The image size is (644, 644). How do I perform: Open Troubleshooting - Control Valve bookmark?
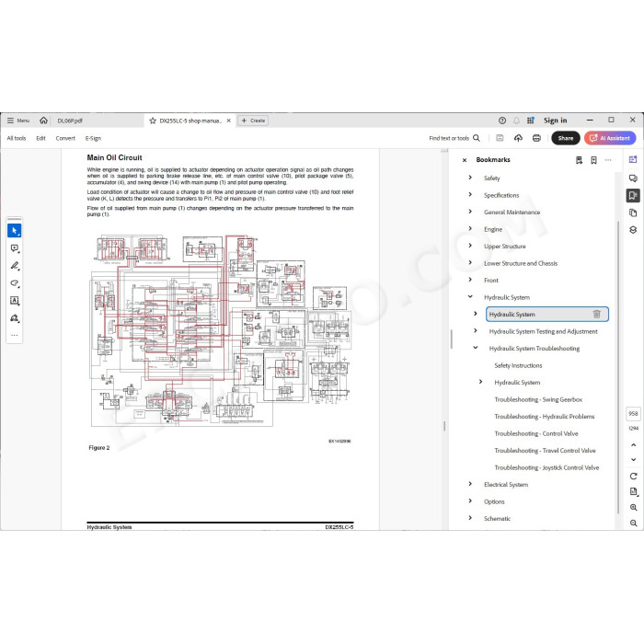(x=536, y=433)
